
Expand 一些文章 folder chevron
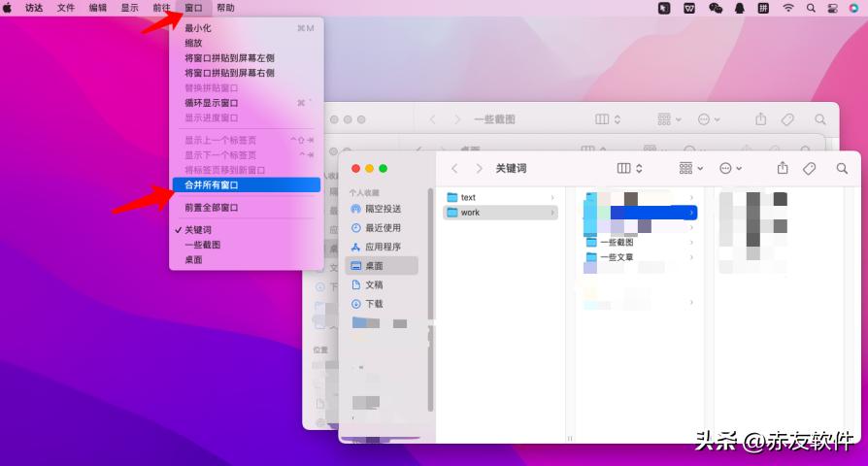coord(691,257)
